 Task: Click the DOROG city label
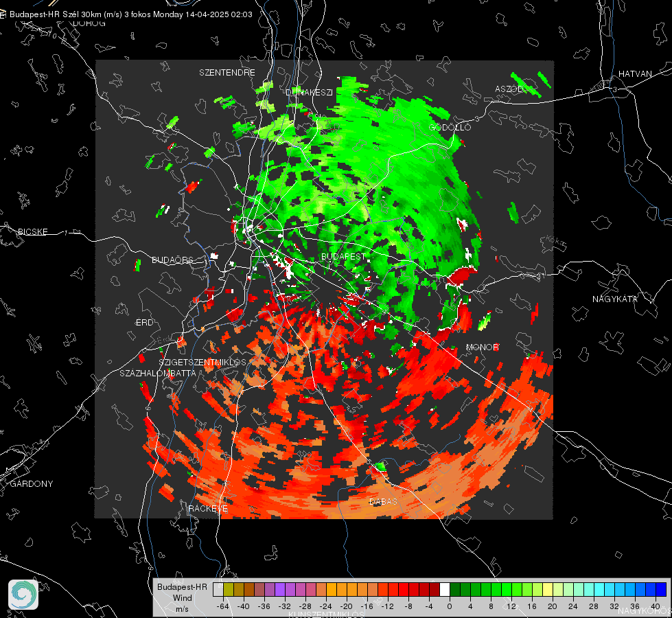coord(89,23)
